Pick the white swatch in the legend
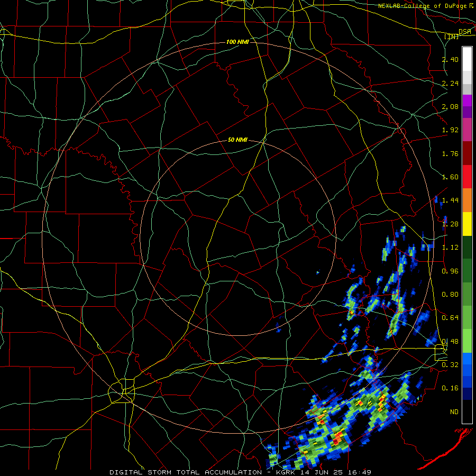The height and width of the screenshot is (476, 476). pos(467,59)
